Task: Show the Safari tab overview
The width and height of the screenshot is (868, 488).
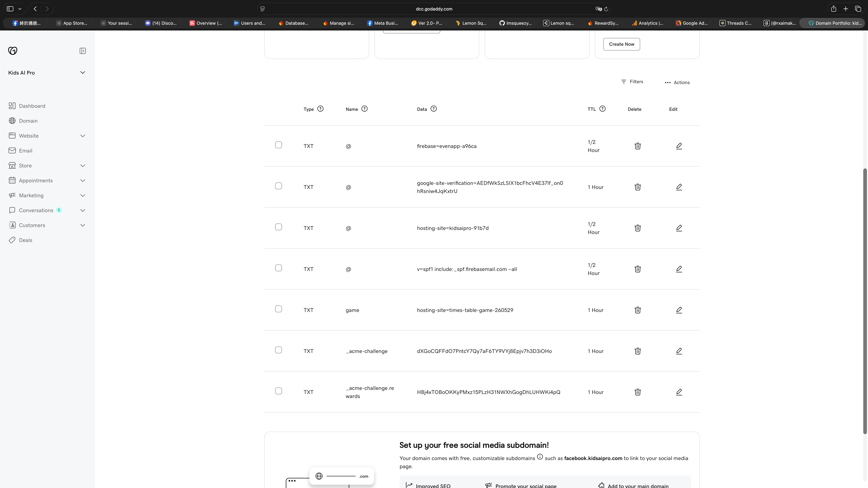Action: (858, 9)
